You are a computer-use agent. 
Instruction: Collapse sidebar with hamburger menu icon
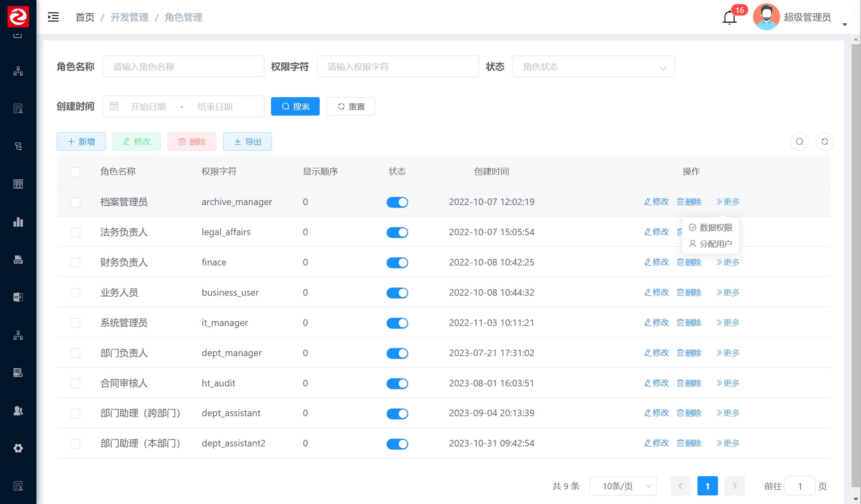[53, 17]
